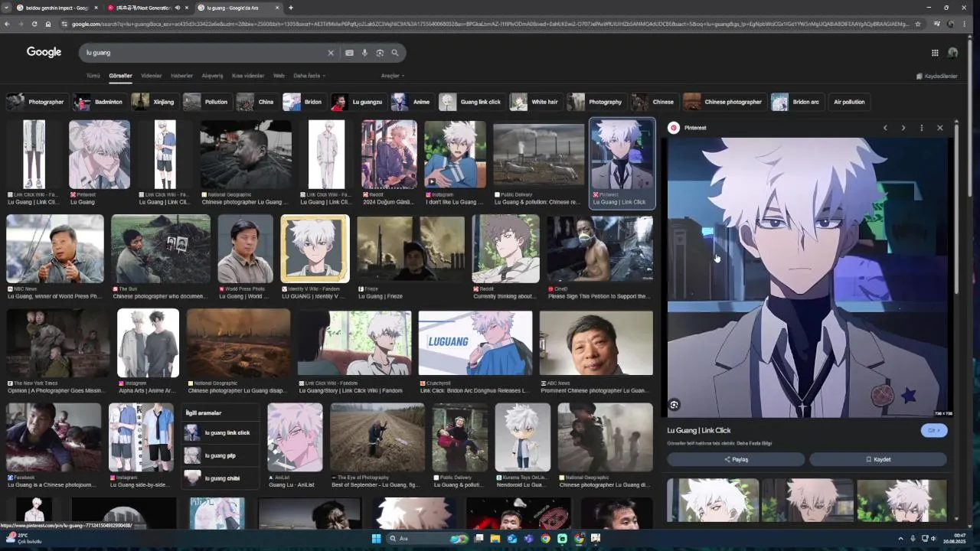
Task: Switch to the Tümü results tab
Action: click(93, 76)
